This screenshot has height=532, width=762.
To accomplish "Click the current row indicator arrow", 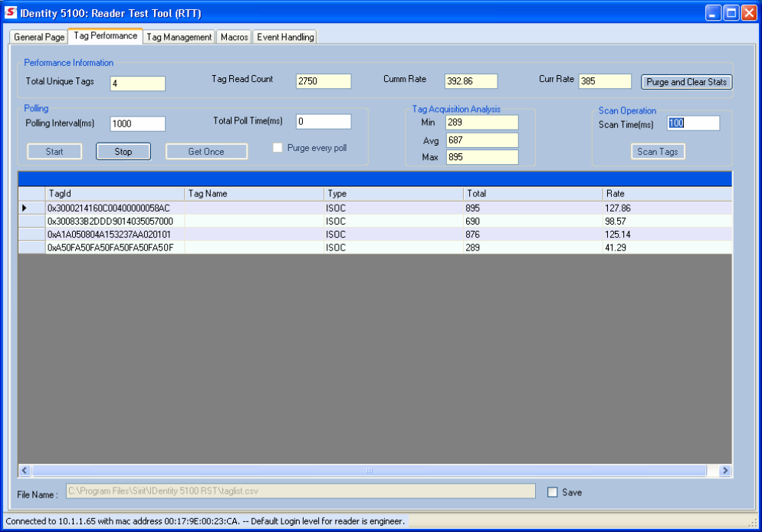I will point(25,208).
